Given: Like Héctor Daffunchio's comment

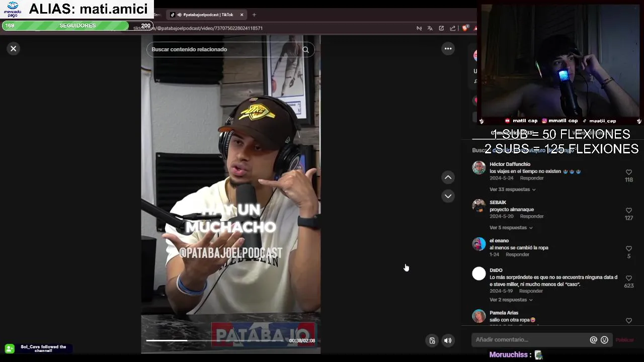Looking at the screenshot, I should pyautogui.click(x=629, y=172).
